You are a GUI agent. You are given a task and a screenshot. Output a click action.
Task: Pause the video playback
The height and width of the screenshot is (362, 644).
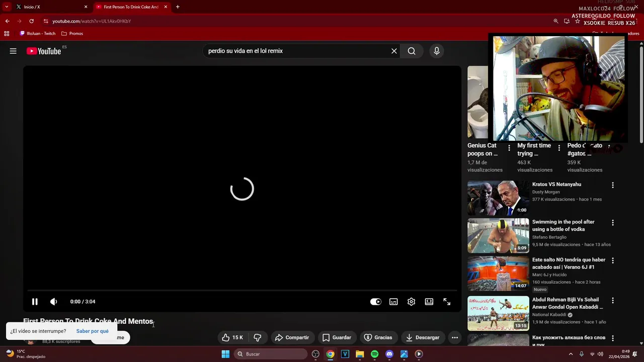(35, 302)
